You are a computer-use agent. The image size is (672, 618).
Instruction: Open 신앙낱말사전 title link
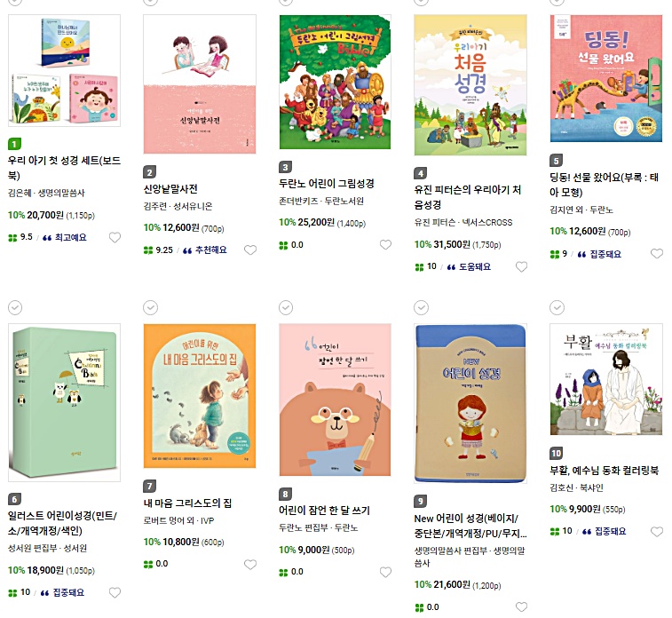(x=170, y=189)
